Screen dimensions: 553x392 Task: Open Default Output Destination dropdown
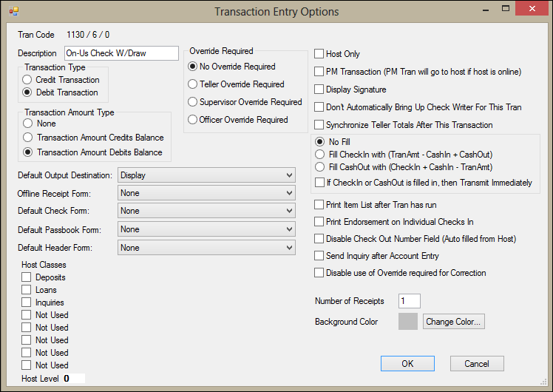point(206,175)
